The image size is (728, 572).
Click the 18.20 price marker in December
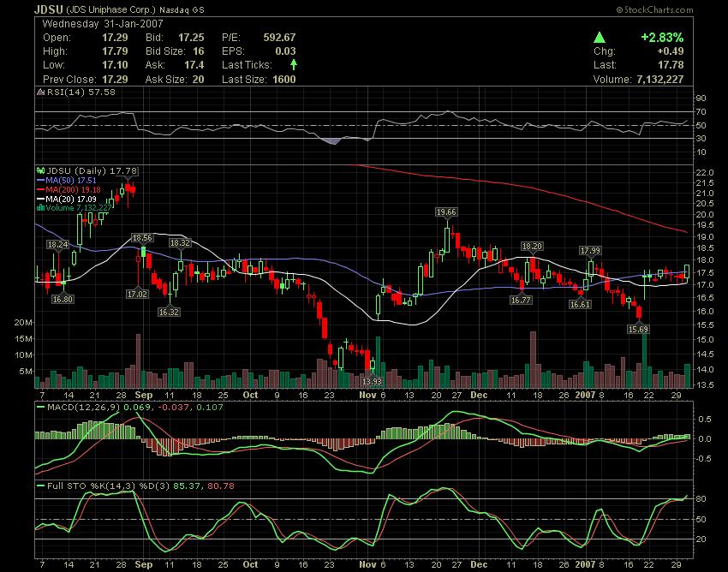pyautogui.click(x=532, y=247)
